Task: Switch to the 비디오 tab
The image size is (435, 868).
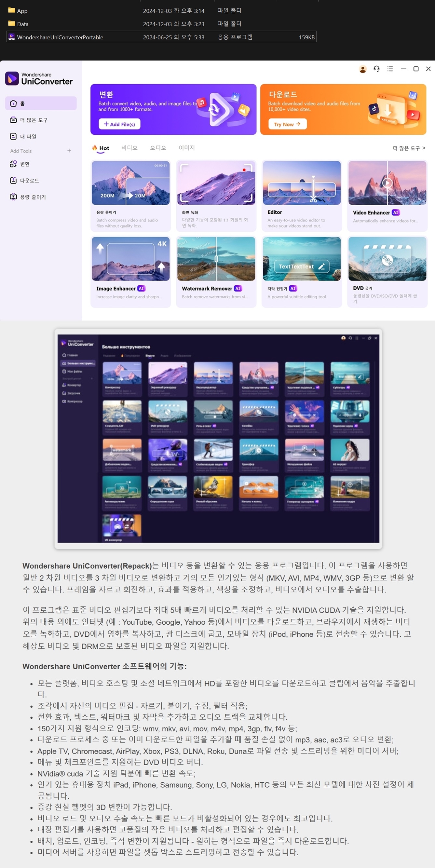Action: pos(129,148)
